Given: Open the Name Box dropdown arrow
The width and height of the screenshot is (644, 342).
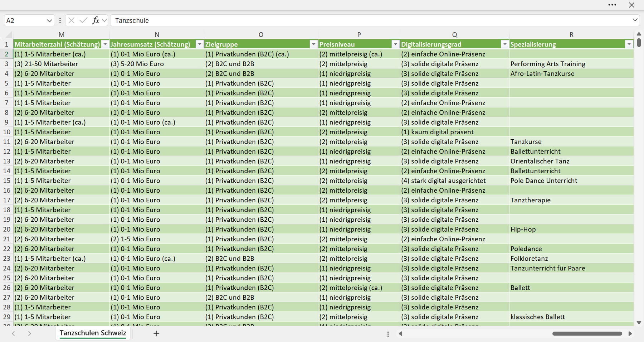Looking at the screenshot, I should point(49,21).
